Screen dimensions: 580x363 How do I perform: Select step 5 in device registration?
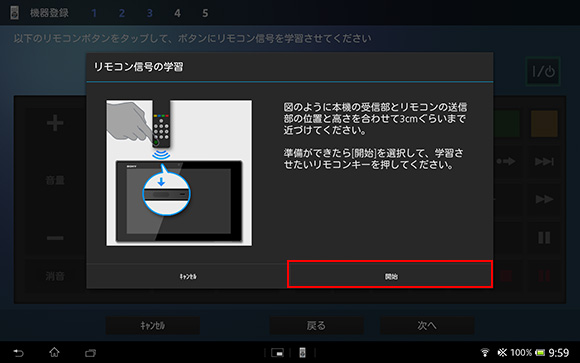pyautogui.click(x=205, y=13)
